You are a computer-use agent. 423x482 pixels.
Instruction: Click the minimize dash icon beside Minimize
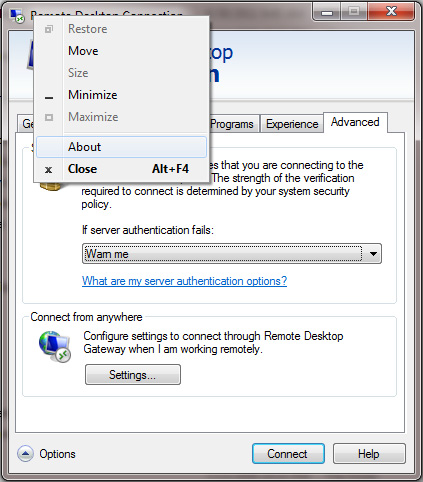click(49, 98)
